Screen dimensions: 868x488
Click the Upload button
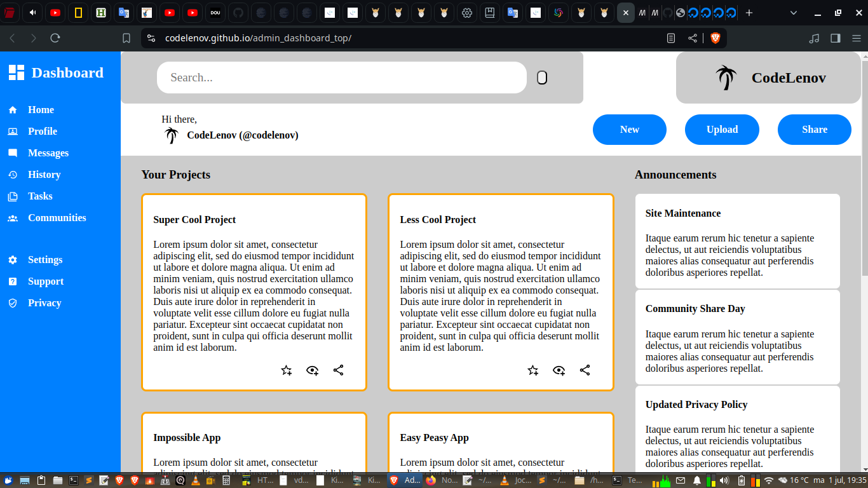(x=722, y=129)
